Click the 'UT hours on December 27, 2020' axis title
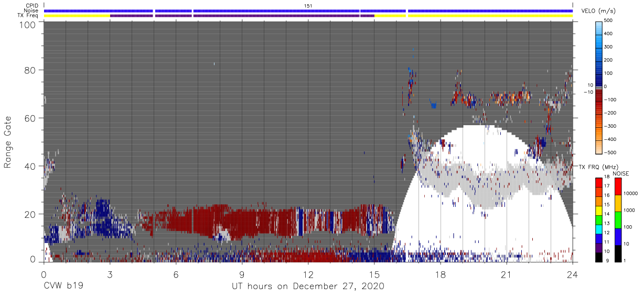Screen dimensions: 644x297 coord(308,287)
